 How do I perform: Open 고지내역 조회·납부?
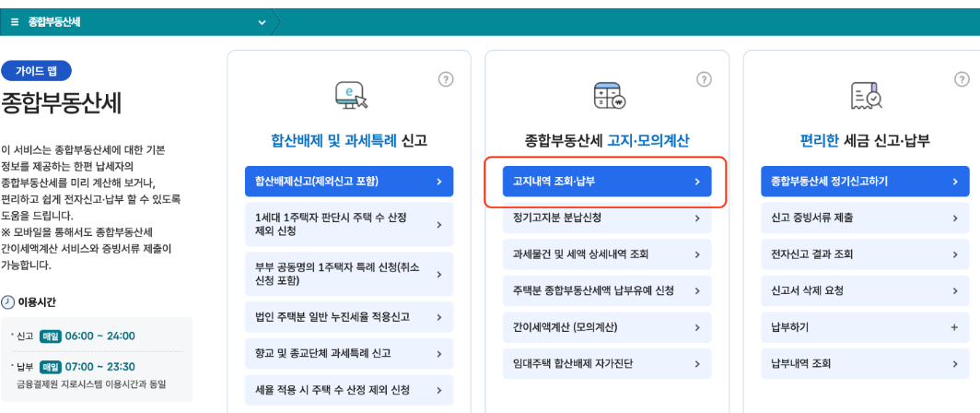[x=607, y=182]
